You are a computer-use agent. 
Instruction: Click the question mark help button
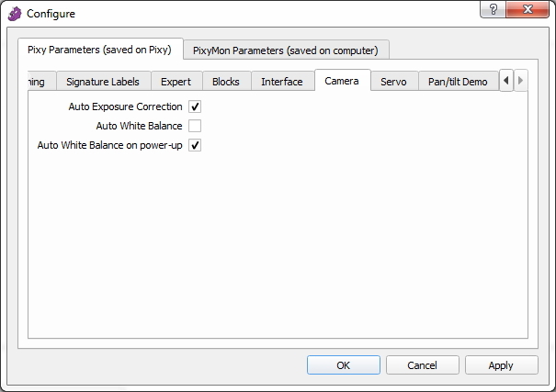click(494, 9)
